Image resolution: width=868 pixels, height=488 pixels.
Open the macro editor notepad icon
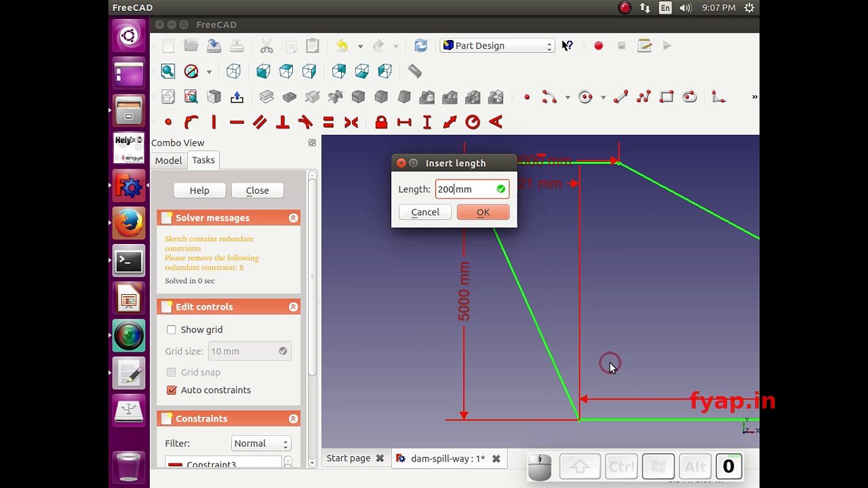[x=644, y=45]
